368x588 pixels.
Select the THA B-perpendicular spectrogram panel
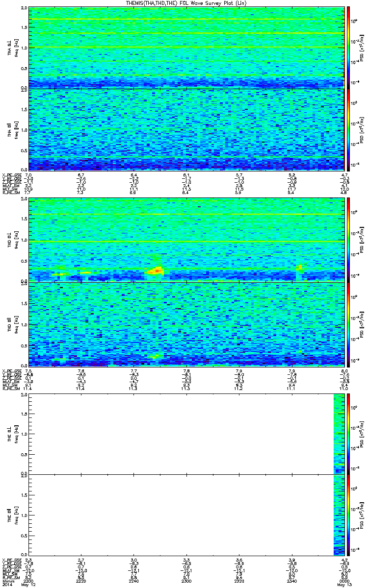[186, 48]
